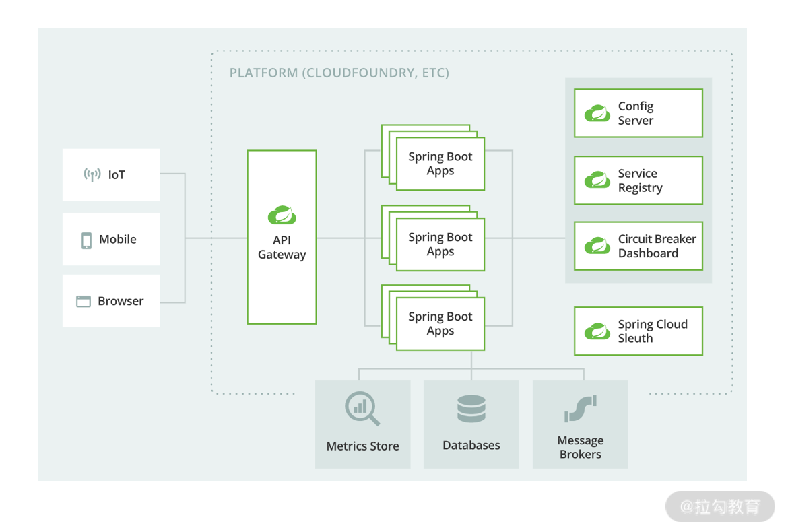This screenshot has height=532, width=786.
Task: Click the Config Server text
Action: pos(636,113)
